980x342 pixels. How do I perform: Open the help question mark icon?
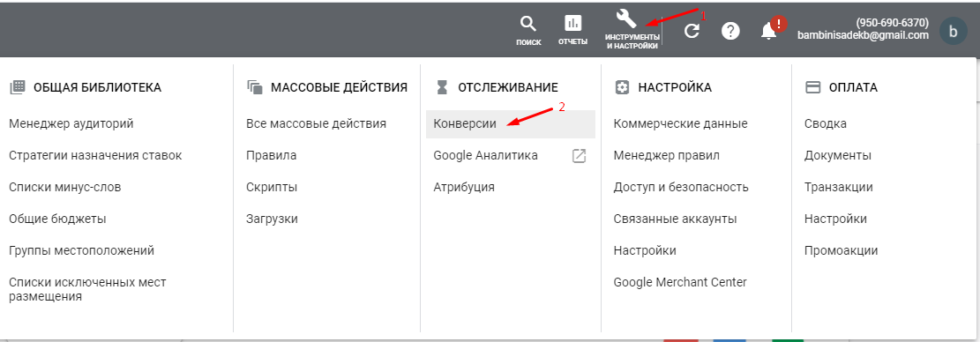[730, 31]
